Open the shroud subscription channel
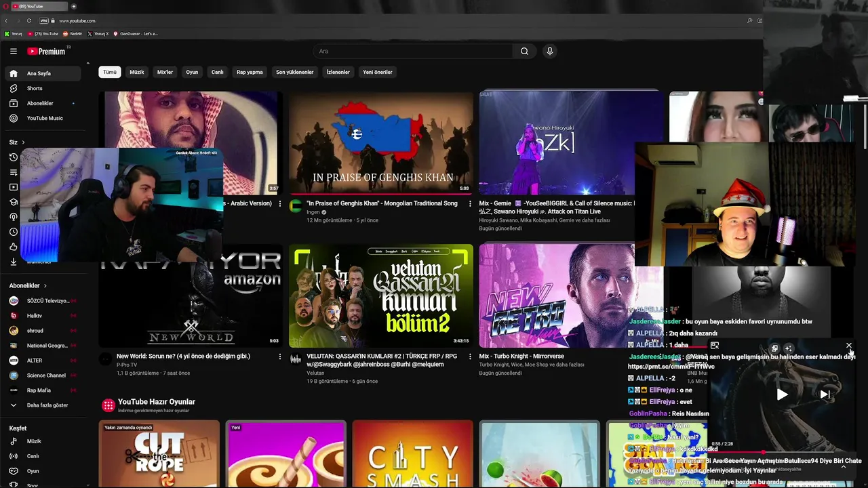Screen dimensions: 868x488 pyautogui.click(x=44, y=331)
